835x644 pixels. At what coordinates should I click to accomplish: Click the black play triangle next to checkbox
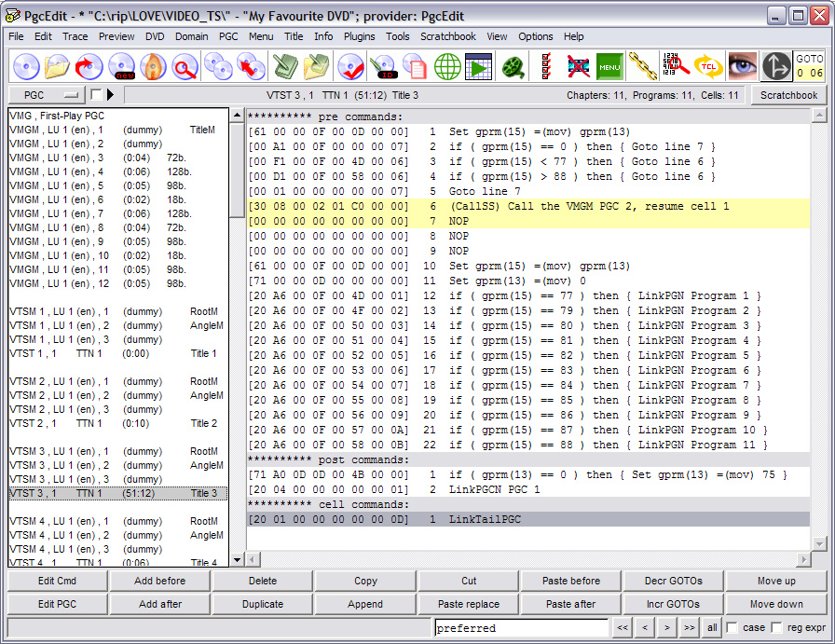(110, 95)
